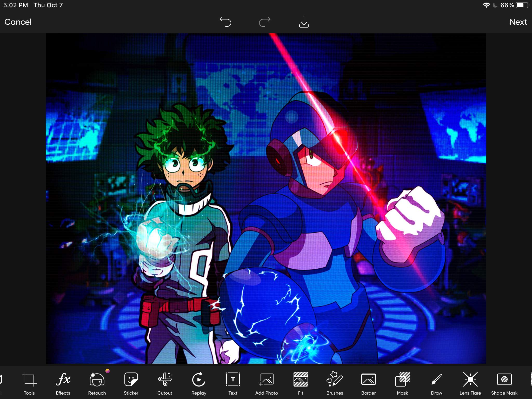Open the fx Effects panel
This screenshot has height=399, width=532.
tap(63, 383)
